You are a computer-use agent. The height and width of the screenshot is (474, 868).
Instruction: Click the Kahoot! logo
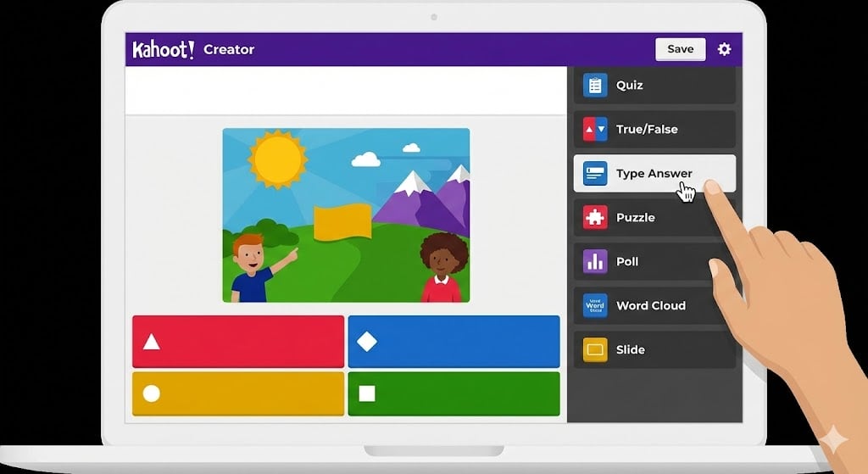click(x=164, y=49)
